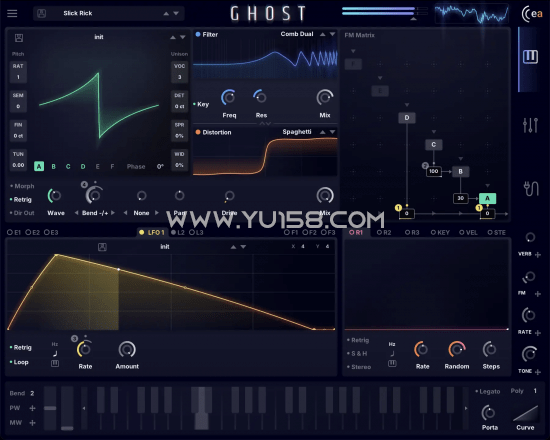The image size is (550, 440).
Task: Enable oscillator Morph option
Action: point(22,186)
